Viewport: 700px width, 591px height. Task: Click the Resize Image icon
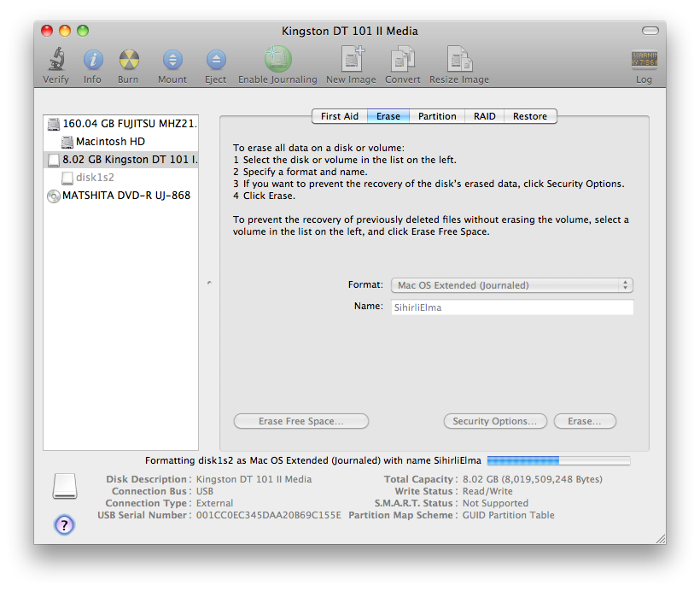click(459, 61)
